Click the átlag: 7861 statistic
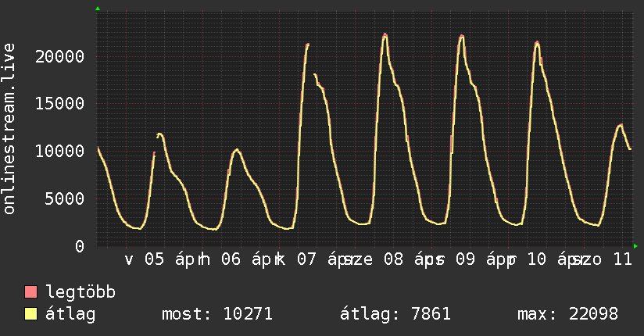Screen dimensions: 644x336 (x=395, y=315)
